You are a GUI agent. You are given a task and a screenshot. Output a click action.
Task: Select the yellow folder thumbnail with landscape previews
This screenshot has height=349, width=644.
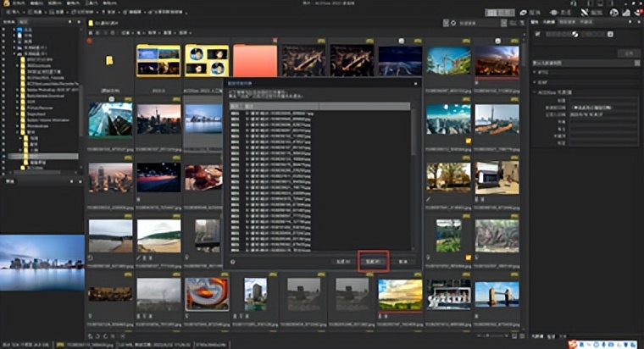tap(158, 61)
